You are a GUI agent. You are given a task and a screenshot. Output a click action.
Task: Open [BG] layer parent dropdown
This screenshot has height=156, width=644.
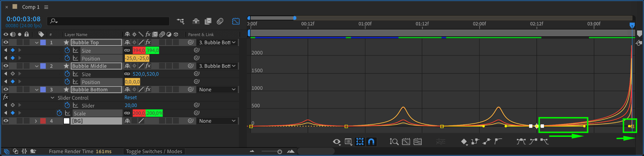pos(217,121)
